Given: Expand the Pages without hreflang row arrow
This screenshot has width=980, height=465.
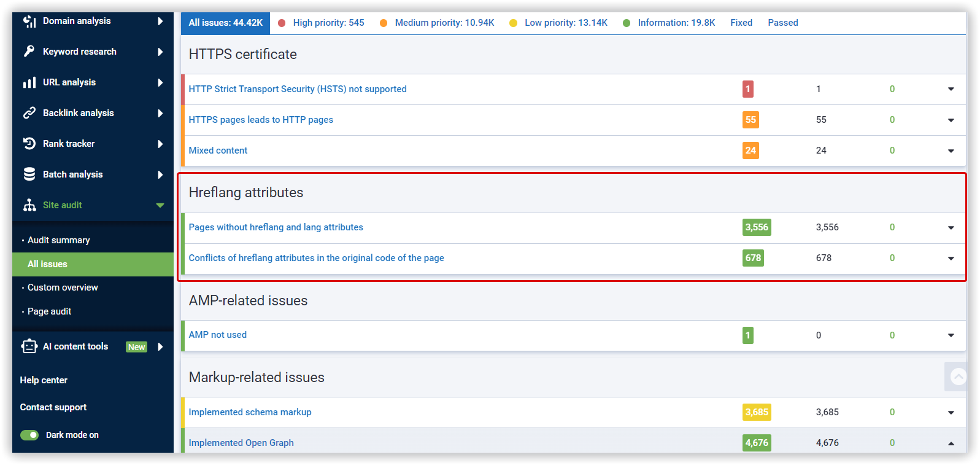Looking at the screenshot, I should tap(951, 228).
